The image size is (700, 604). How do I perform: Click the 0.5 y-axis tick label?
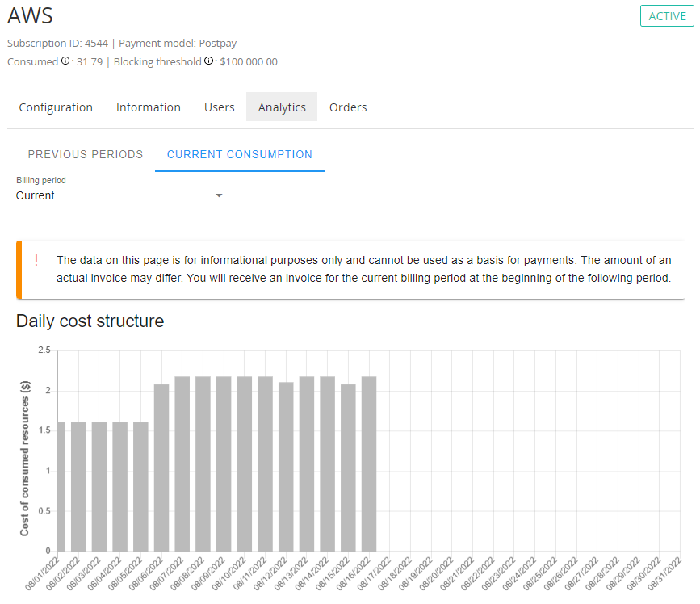pyautogui.click(x=44, y=511)
